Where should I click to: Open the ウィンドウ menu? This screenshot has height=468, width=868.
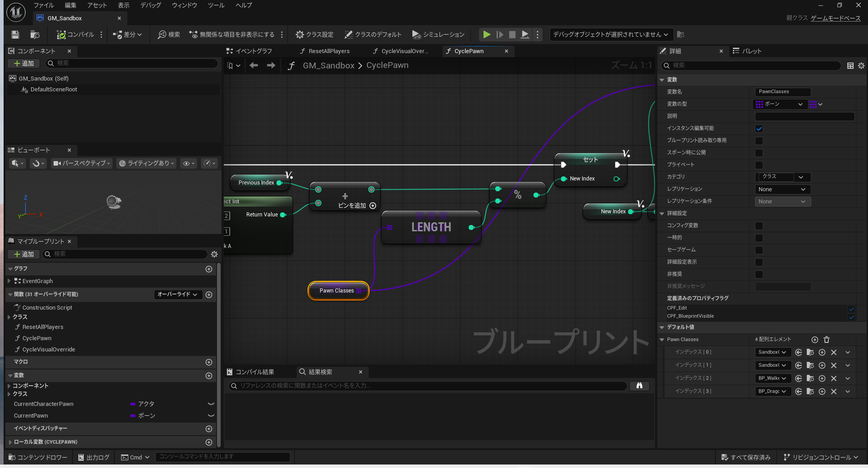pos(184,5)
